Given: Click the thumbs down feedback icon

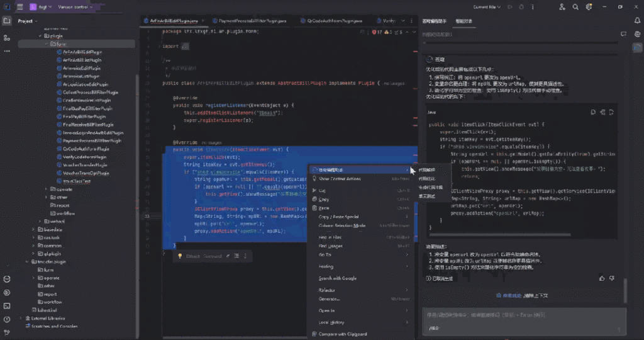Looking at the screenshot, I should (x=612, y=278).
